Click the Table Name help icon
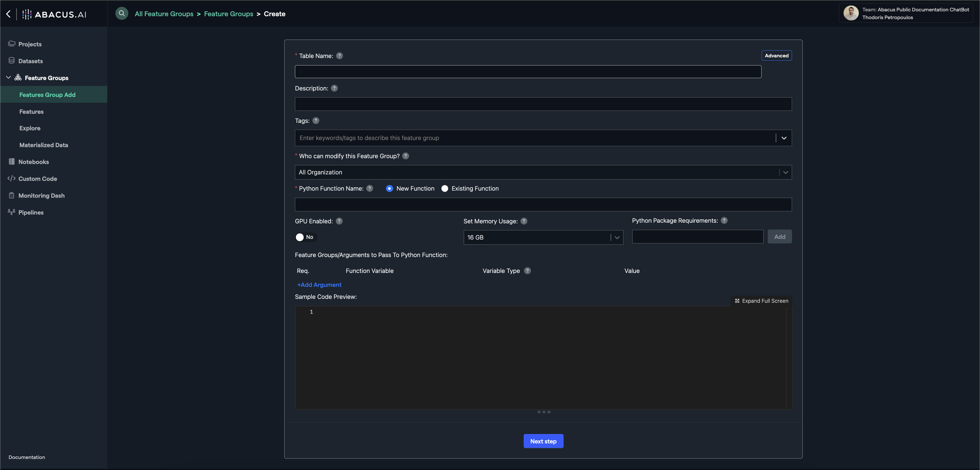 339,56
